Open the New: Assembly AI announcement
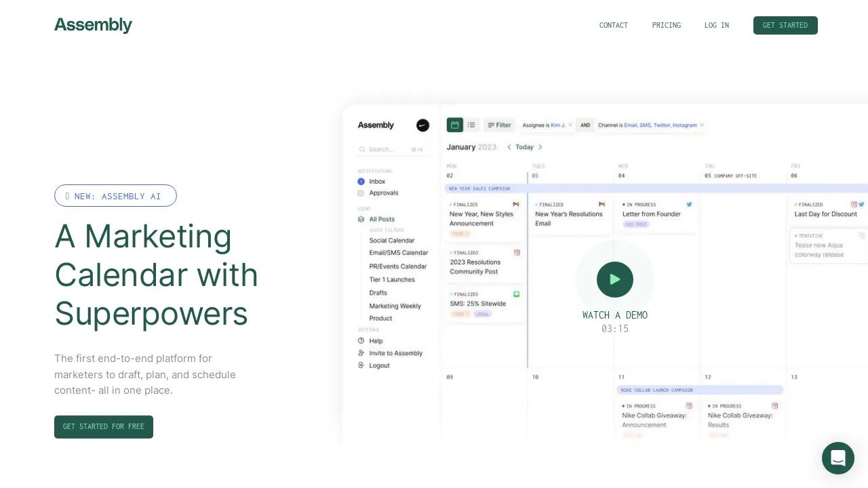This screenshot has height=488, width=868. pos(115,196)
